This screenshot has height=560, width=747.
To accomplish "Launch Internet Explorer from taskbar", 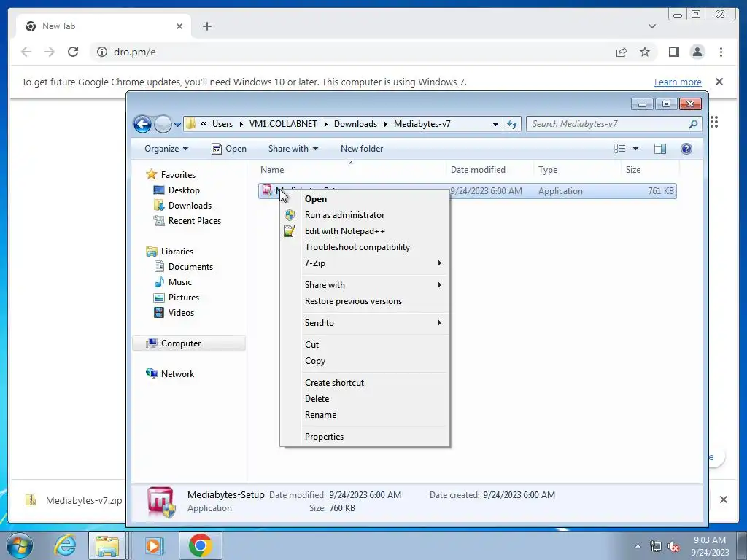I will (65, 545).
